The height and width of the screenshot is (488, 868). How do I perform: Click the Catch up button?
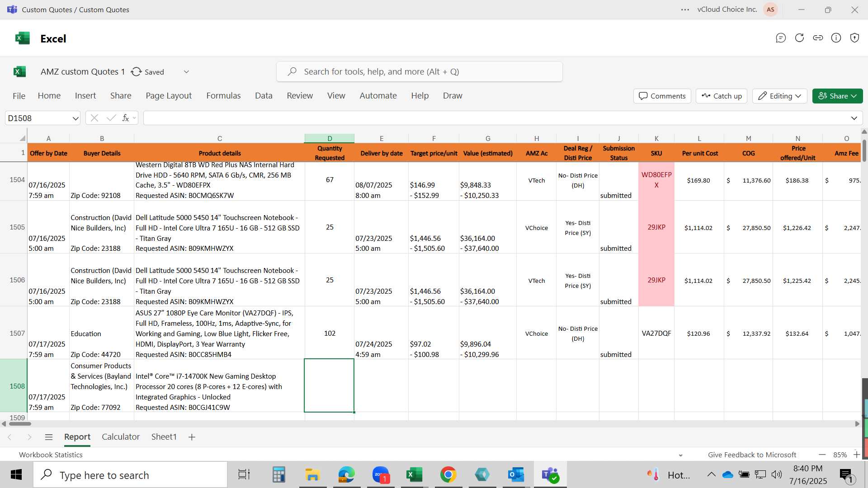[722, 96]
